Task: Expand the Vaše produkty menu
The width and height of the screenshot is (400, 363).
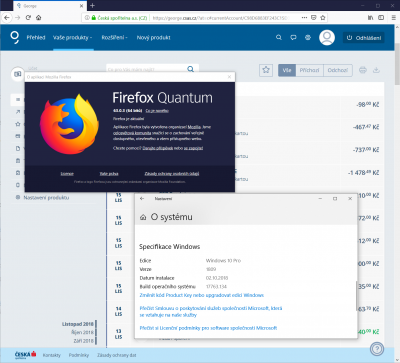Action: pyautogui.click(x=73, y=38)
